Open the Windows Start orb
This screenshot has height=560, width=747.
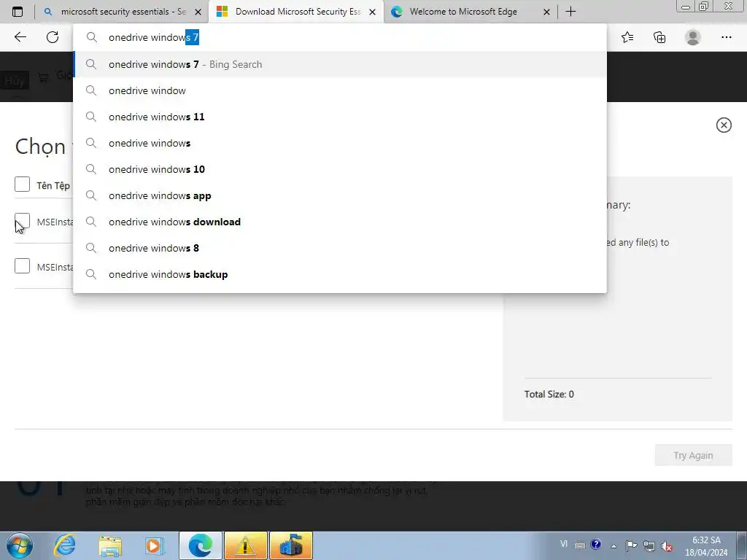(20, 545)
